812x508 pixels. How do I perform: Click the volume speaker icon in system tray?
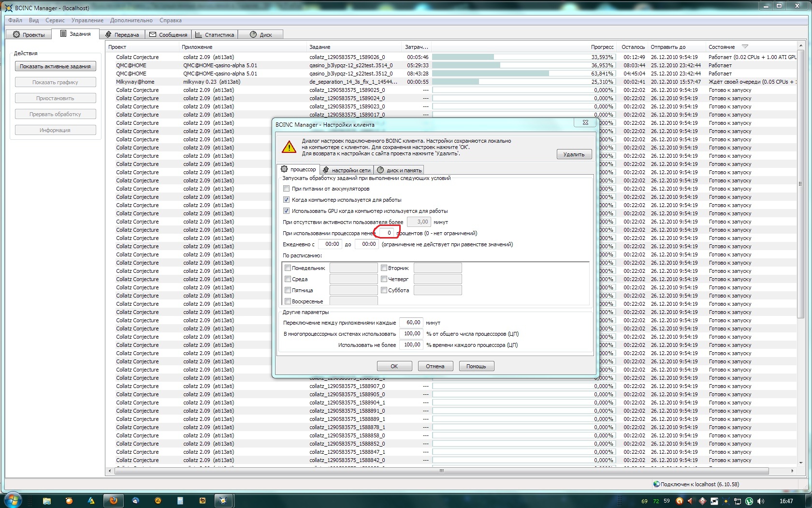pos(761,501)
